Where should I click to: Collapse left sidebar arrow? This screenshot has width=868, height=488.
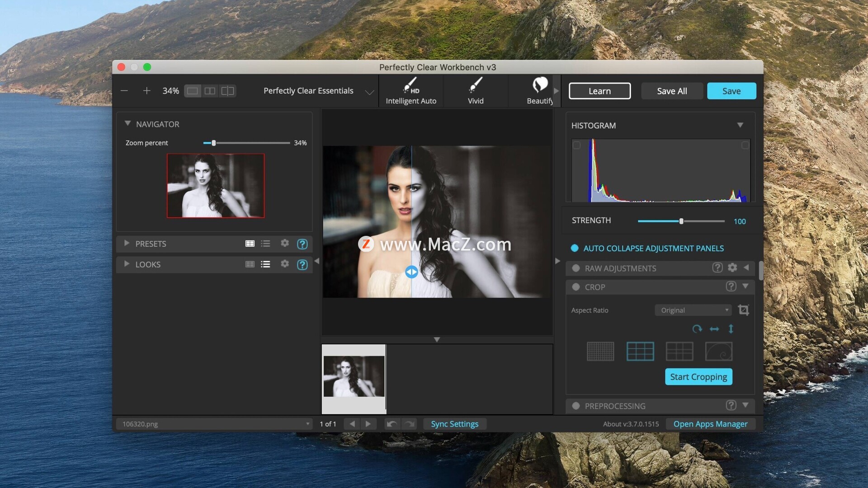[x=316, y=261]
